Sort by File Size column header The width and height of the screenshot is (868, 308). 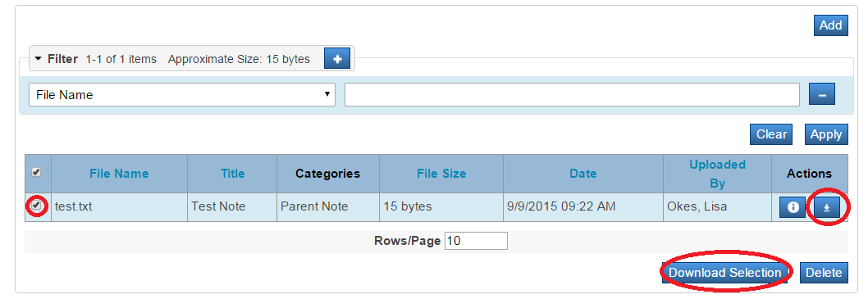(x=441, y=174)
